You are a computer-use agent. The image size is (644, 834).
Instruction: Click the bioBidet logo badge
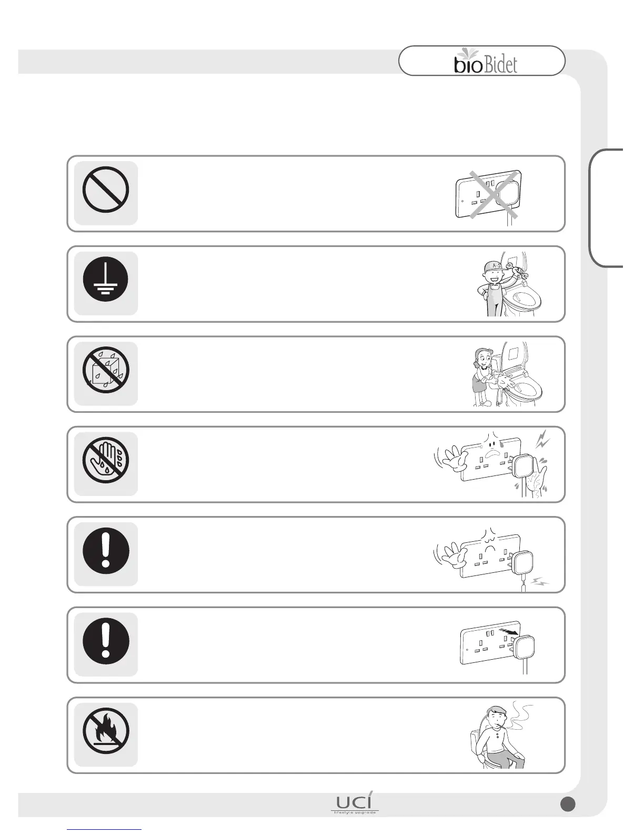pyautogui.click(x=482, y=62)
